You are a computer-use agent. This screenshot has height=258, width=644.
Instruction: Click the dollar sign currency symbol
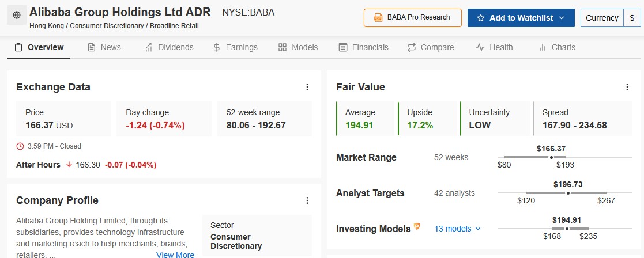632,18
